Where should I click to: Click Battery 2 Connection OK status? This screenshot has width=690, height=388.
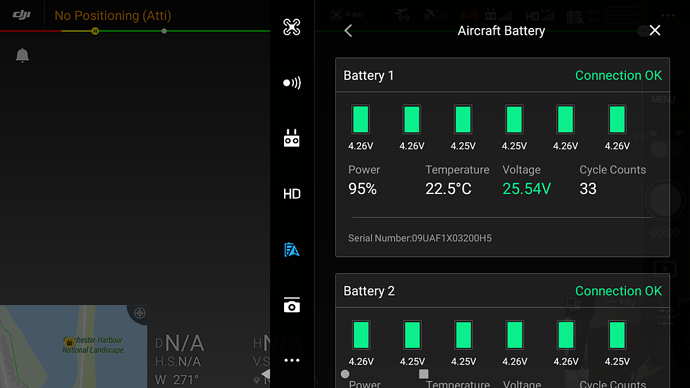pos(618,291)
